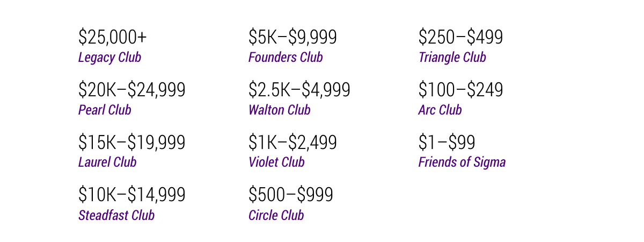Select the $20K–$24,999 donation range
The width and height of the screenshot is (644, 242).
(x=131, y=90)
